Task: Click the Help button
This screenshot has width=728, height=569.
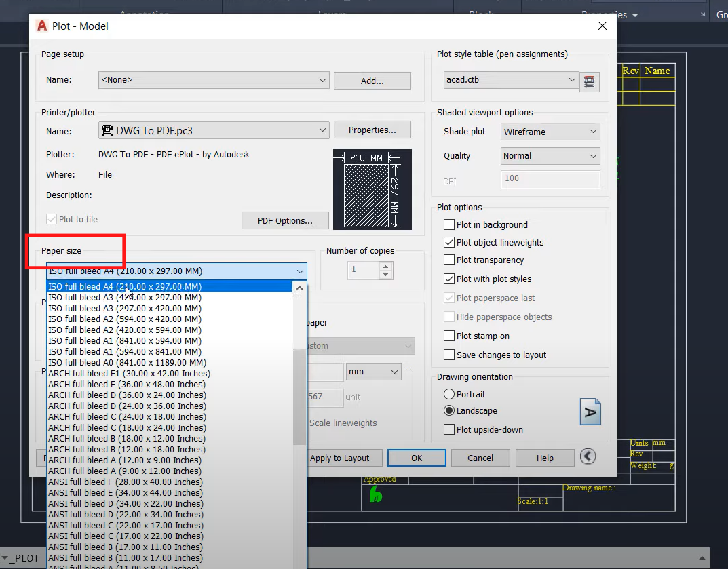Action: (x=545, y=458)
